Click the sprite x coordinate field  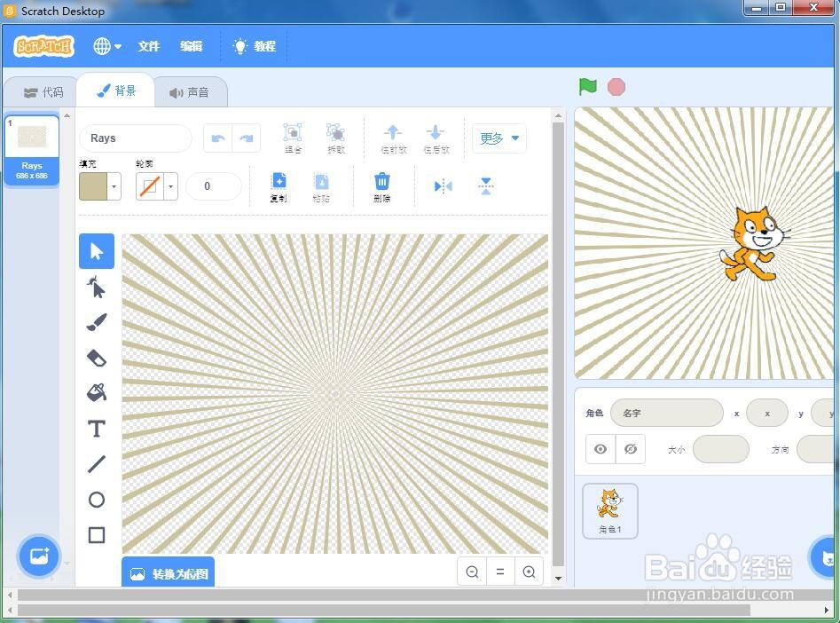point(766,413)
